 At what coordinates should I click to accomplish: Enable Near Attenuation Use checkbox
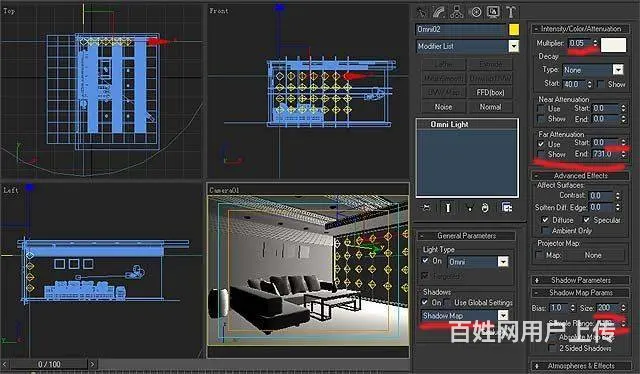tap(541, 109)
